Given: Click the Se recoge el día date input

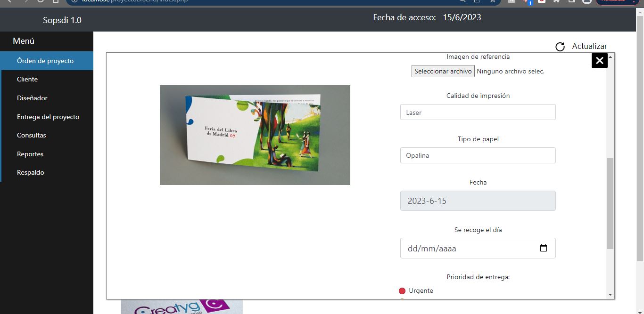Looking at the screenshot, I should tap(471, 248).
